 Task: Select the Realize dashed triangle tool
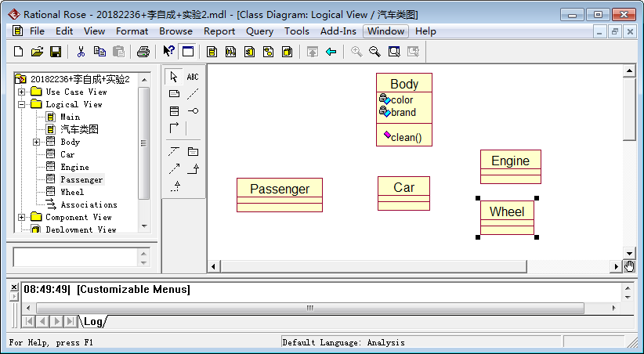click(175, 186)
